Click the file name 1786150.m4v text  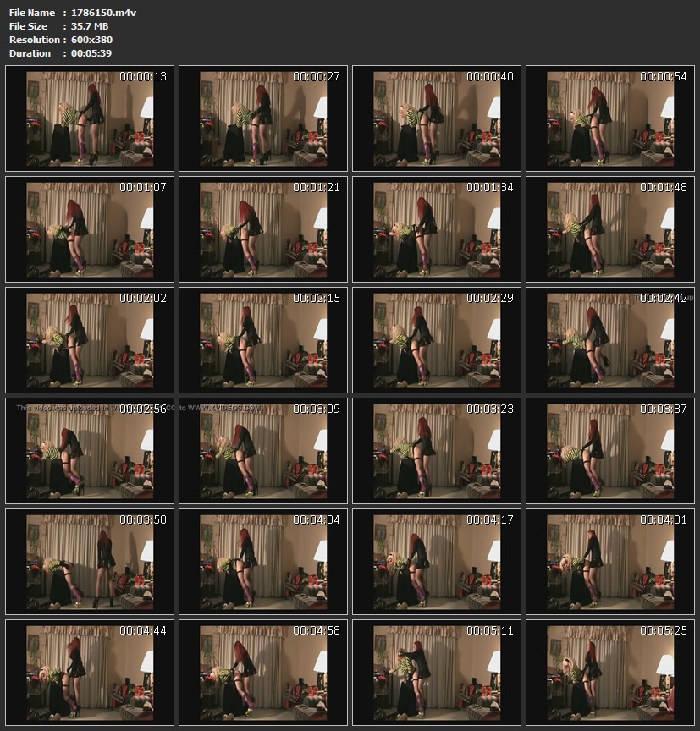click(x=104, y=13)
